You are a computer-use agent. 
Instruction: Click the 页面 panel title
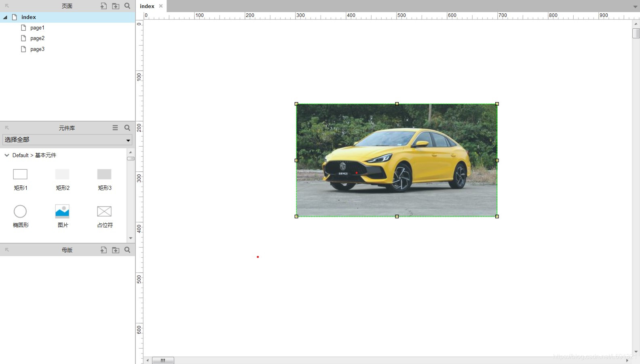click(x=67, y=6)
